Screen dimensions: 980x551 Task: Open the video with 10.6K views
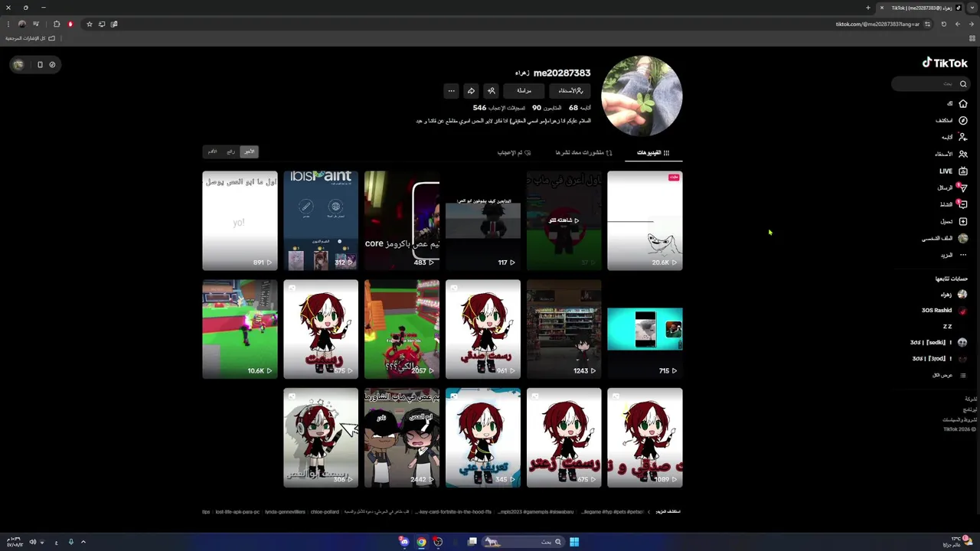click(240, 329)
